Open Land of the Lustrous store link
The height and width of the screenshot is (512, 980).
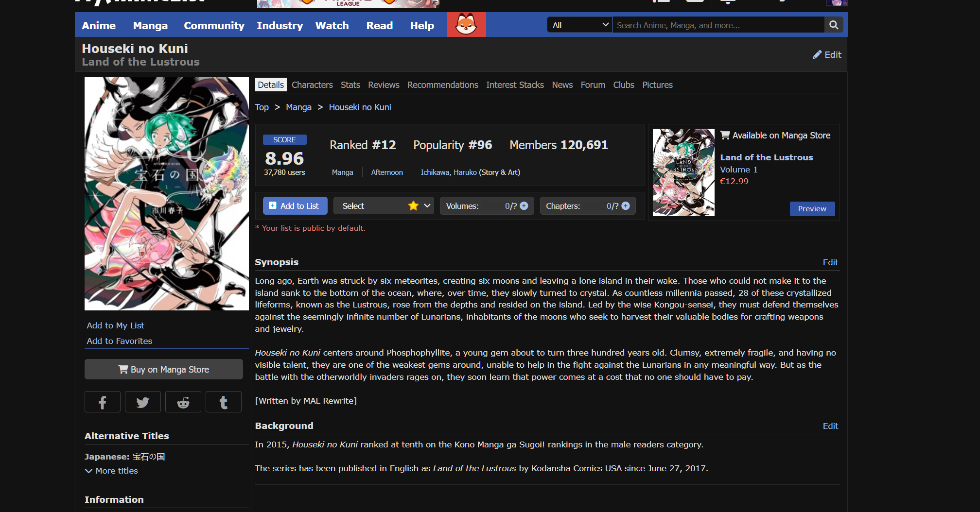(767, 157)
